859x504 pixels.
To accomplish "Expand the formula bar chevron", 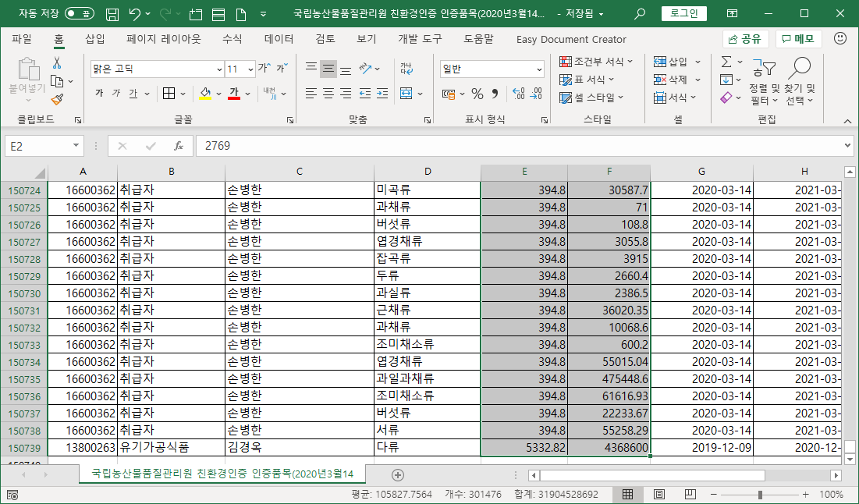I will point(847,146).
